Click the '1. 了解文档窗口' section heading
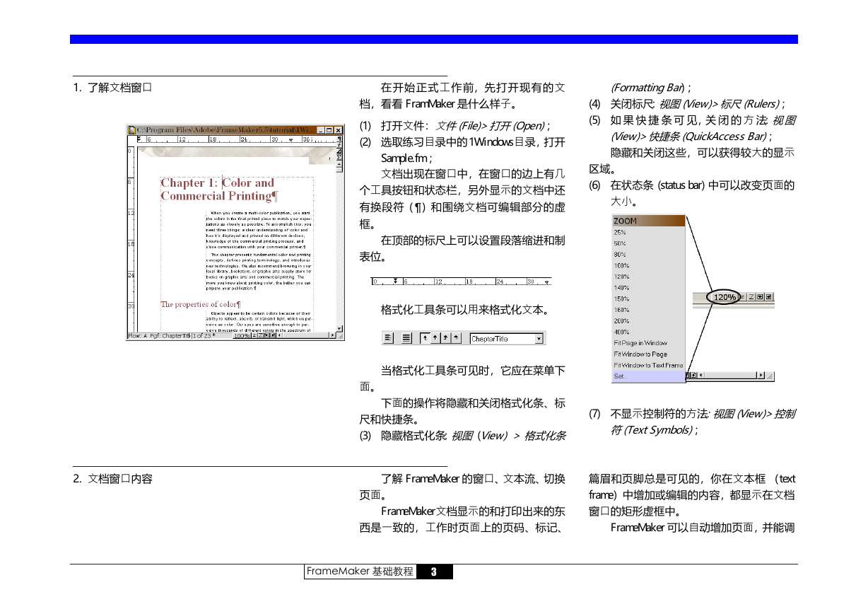The width and height of the screenshot is (868, 614). pyautogui.click(x=113, y=88)
